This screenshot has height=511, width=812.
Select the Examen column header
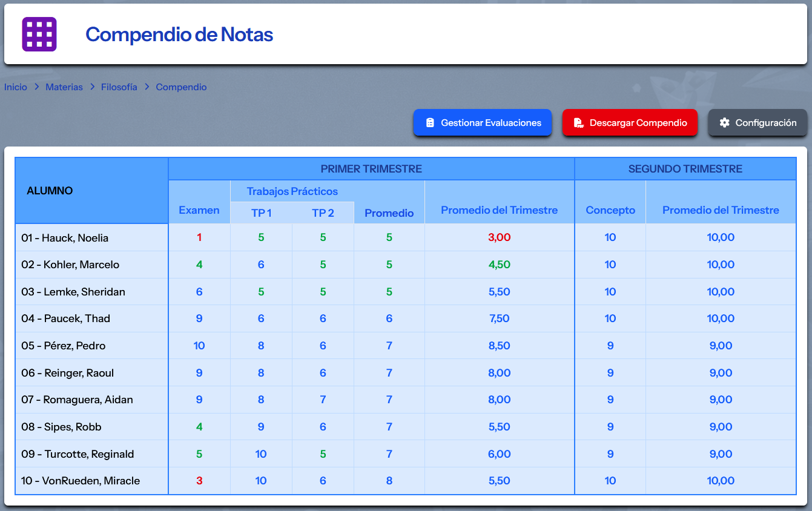point(199,210)
